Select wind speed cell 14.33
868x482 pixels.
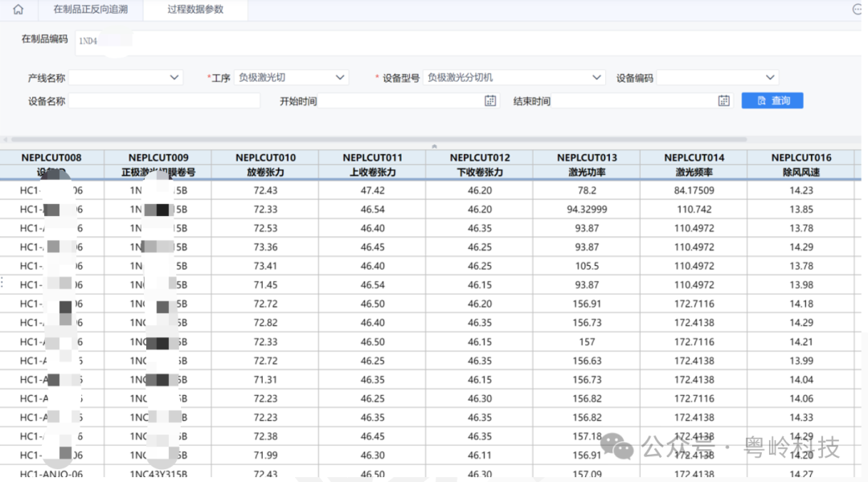pyautogui.click(x=801, y=417)
